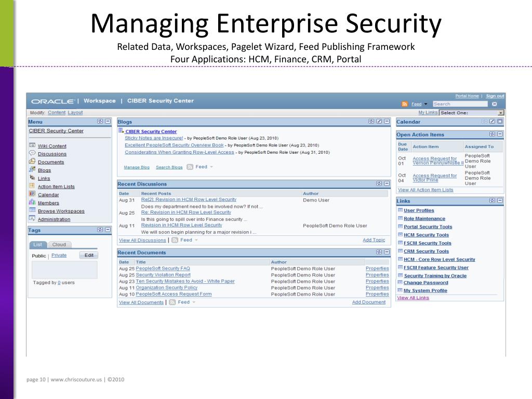Viewport: 532px width, 399px height.
Task: Click View All Discussions
Action: [x=142, y=240]
